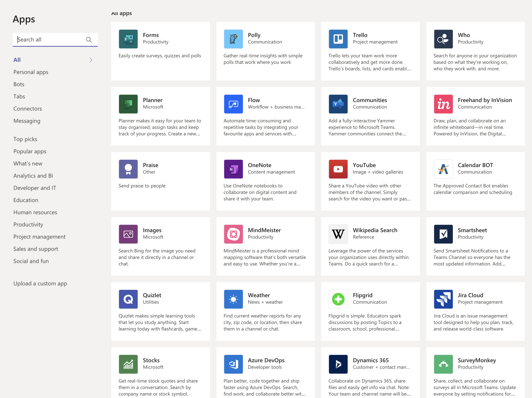Select the Wikipedia Search W icon
Screen dimensions: 532x398
point(338,234)
